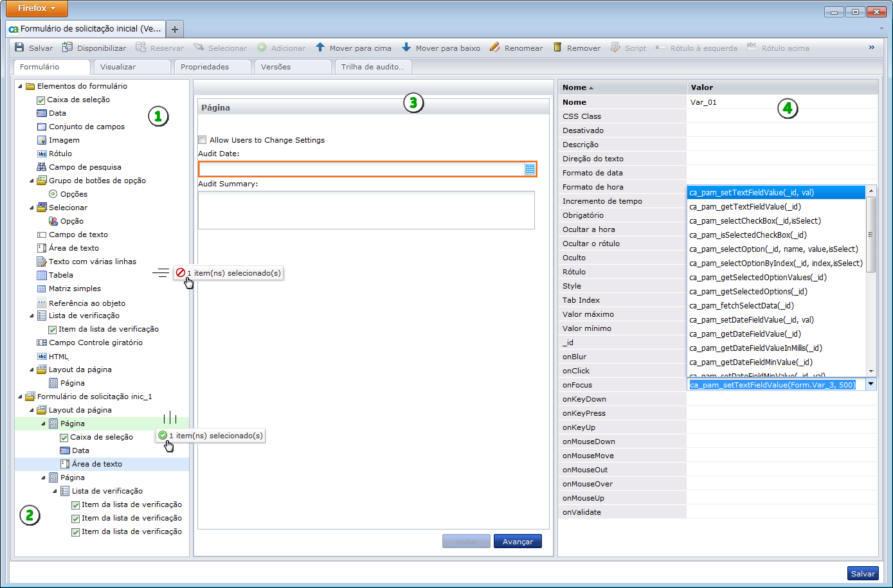
Task: Open the Propriedades tab
Action: pos(204,67)
